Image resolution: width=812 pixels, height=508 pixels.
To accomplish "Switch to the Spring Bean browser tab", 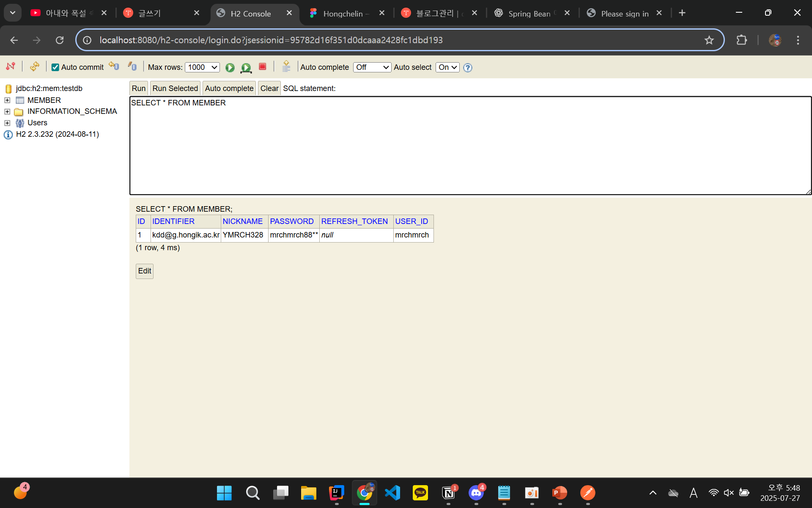I will 529,14.
